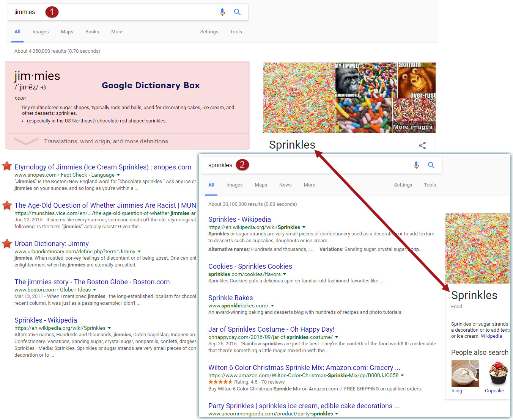
Task: Click the Cupcake thumbnail image
Action: tap(498, 373)
